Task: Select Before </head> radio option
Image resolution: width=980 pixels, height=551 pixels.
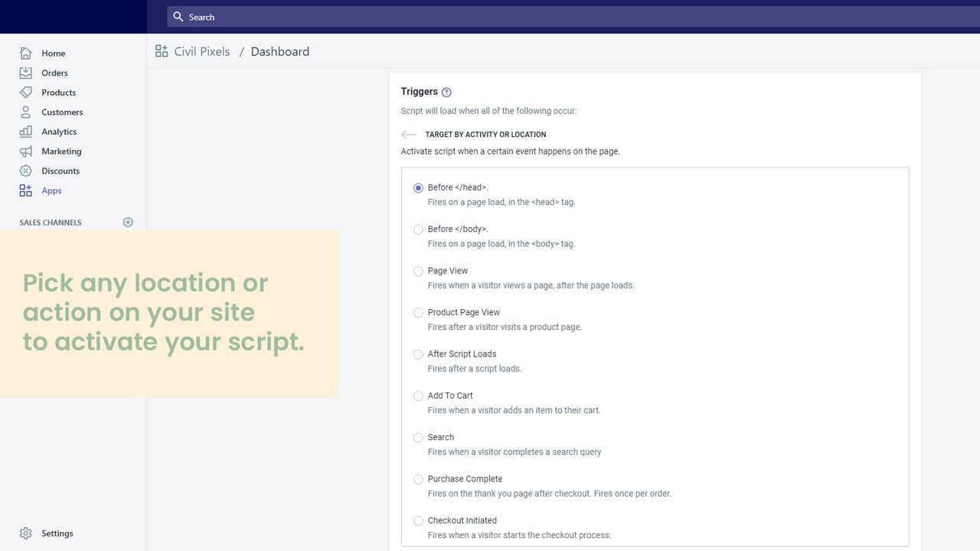Action: click(418, 187)
